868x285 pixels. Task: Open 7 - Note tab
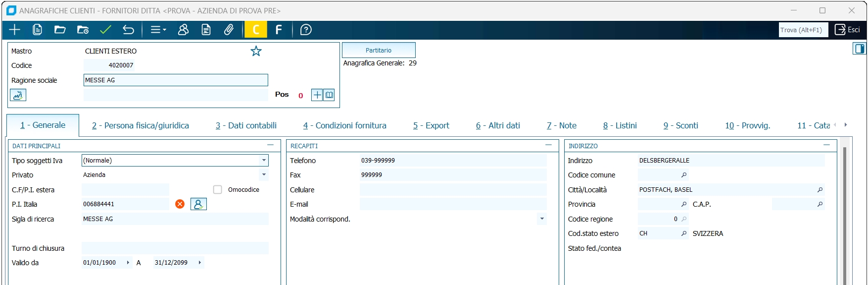[562, 126]
